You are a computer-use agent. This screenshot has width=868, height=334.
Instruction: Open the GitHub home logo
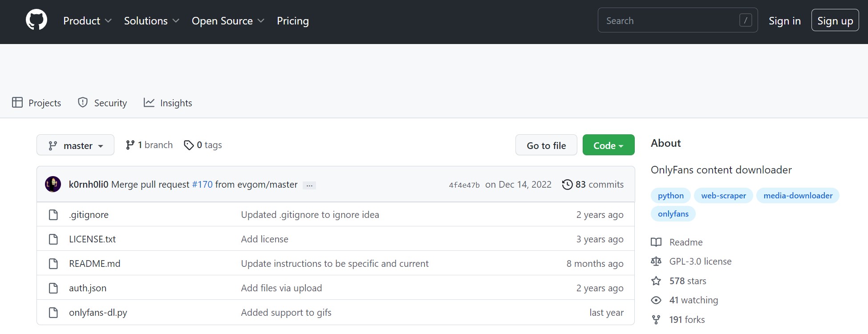37,20
